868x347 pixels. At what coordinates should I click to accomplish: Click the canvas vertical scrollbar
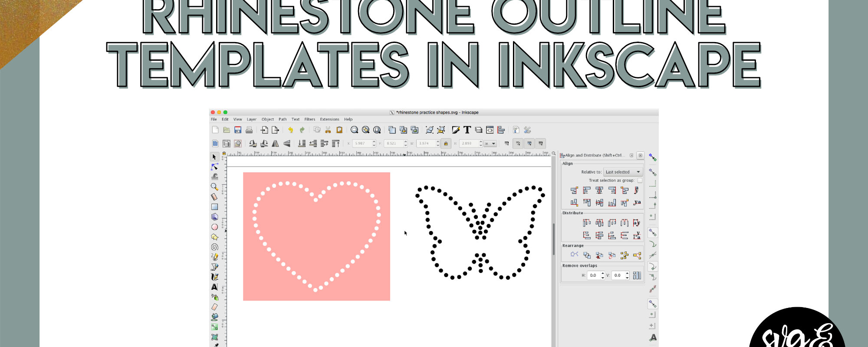pos(553,239)
